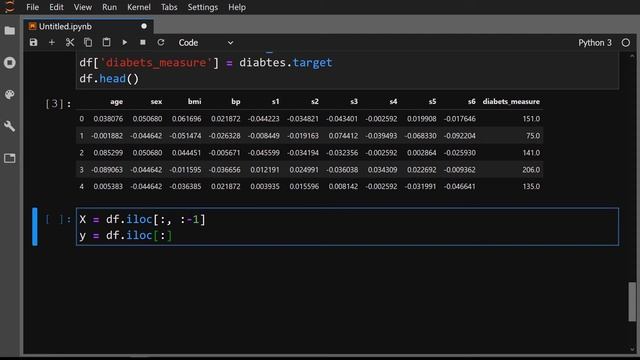This screenshot has height=360, width=640.
Task: Click s6 value -0.046641 in row 4
Action: pyautogui.click(x=460, y=187)
